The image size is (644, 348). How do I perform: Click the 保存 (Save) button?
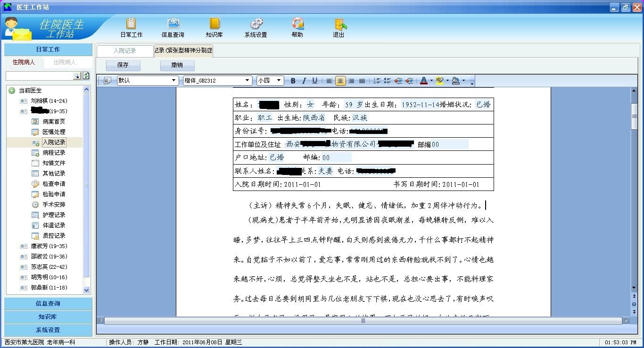click(123, 65)
